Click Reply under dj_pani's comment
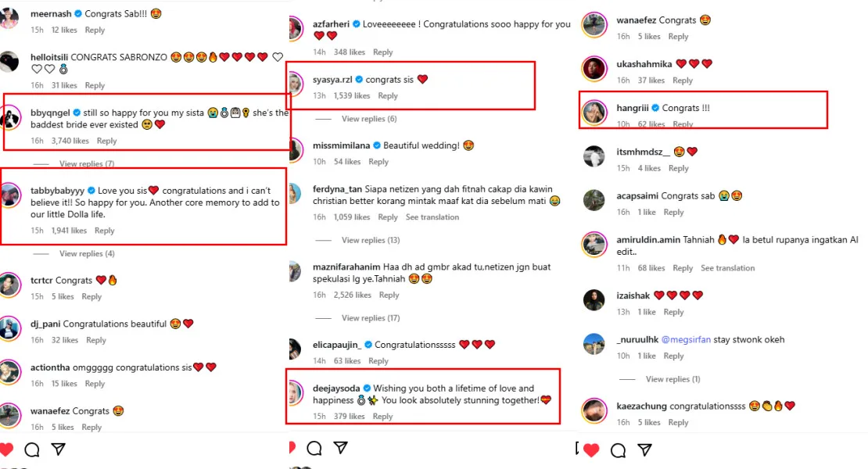The width and height of the screenshot is (868, 469). point(96,340)
